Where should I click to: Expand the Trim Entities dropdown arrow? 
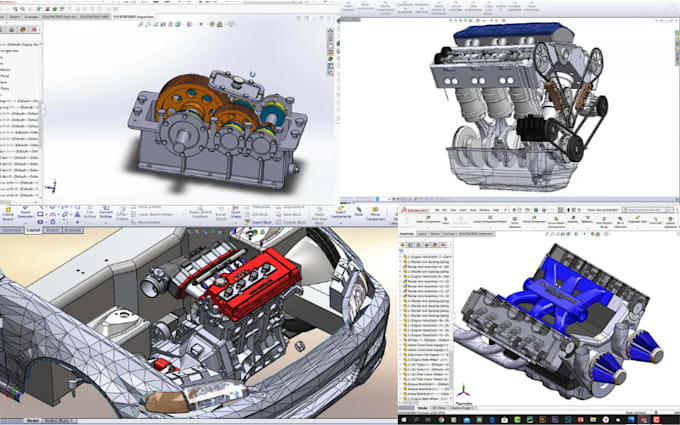[x=90, y=223]
